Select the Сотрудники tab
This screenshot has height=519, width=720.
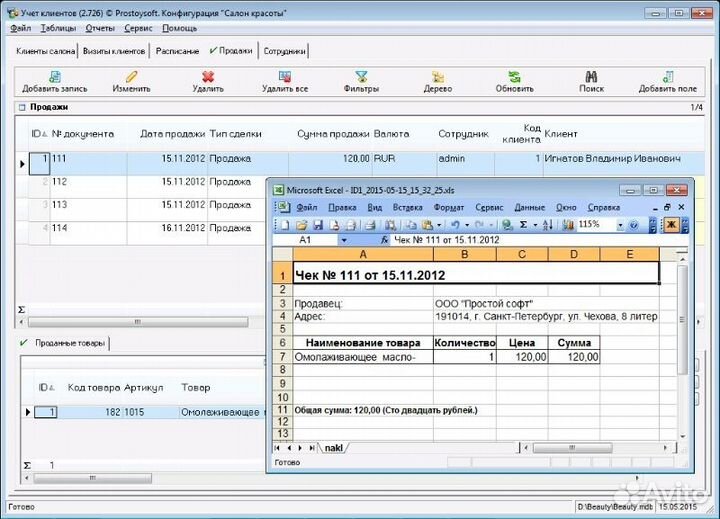point(285,51)
